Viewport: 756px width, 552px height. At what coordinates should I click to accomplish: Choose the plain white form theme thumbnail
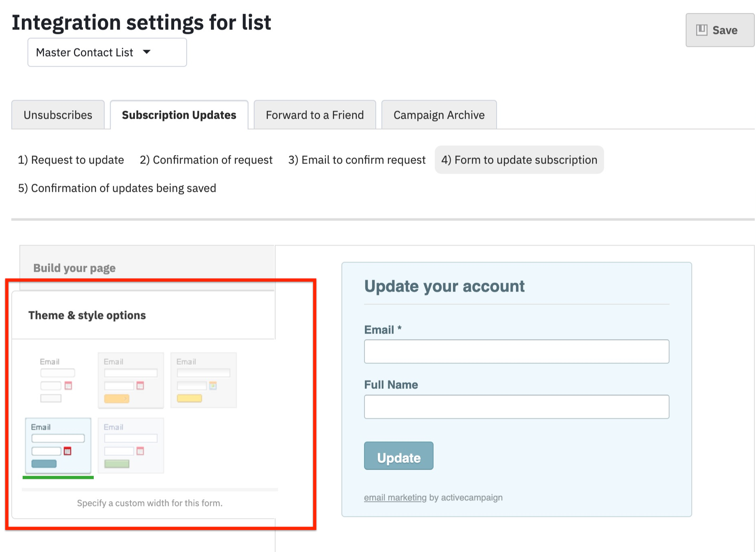pyautogui.click(x=57, y=380)
